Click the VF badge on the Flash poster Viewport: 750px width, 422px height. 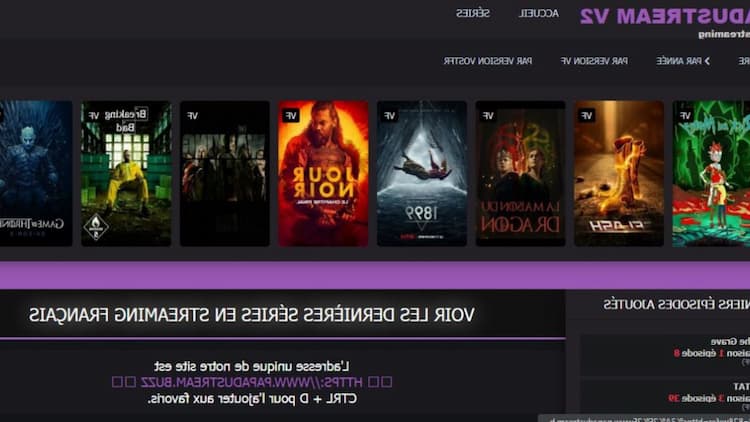(586, 116)
